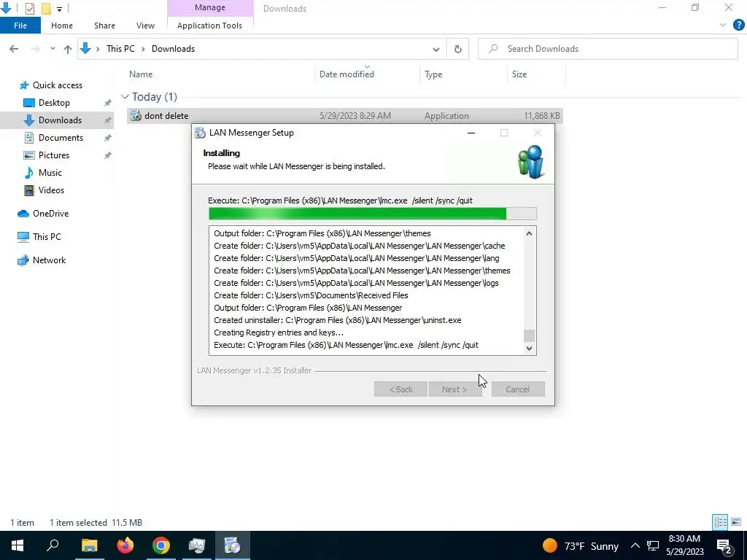Click This PC in the address breadcrumb
Viewport: 747px width, 560px height.
click(120, 49)
